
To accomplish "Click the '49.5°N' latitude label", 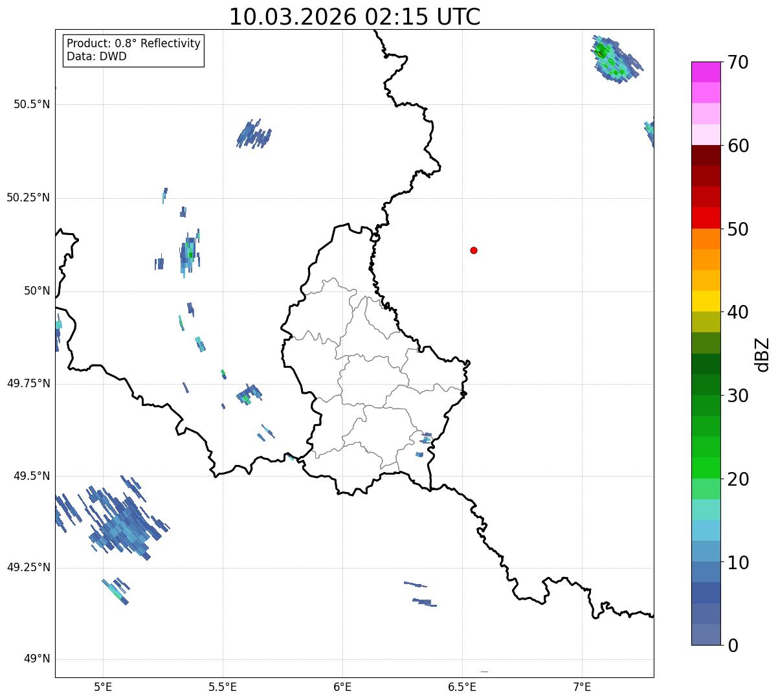I will [31, 476].
